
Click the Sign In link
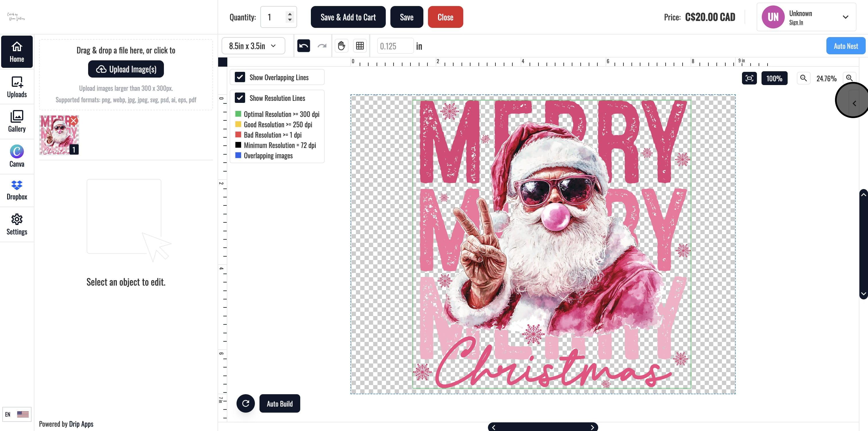(x=796, y=23)
